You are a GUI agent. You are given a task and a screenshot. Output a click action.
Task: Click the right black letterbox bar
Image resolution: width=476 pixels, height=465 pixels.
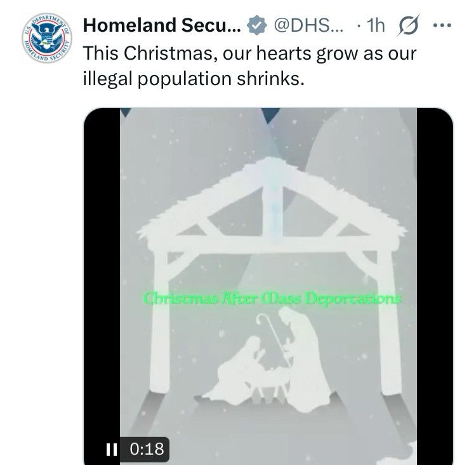pos(435,286)
